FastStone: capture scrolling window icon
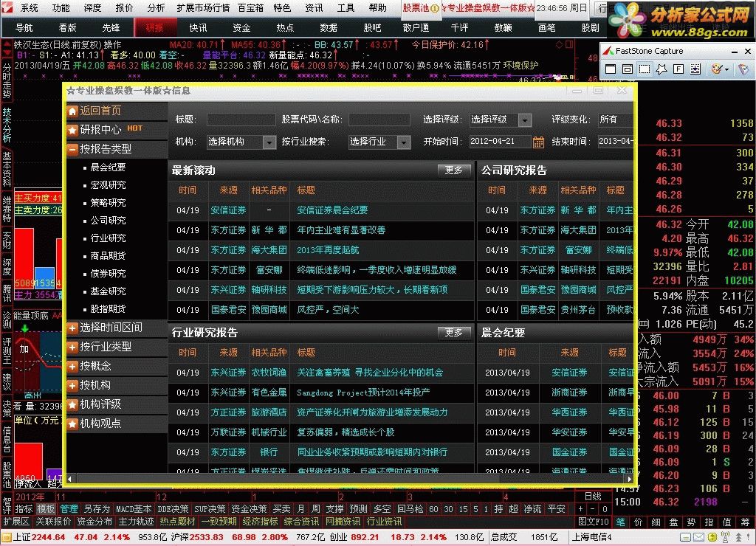 [695, 69]
